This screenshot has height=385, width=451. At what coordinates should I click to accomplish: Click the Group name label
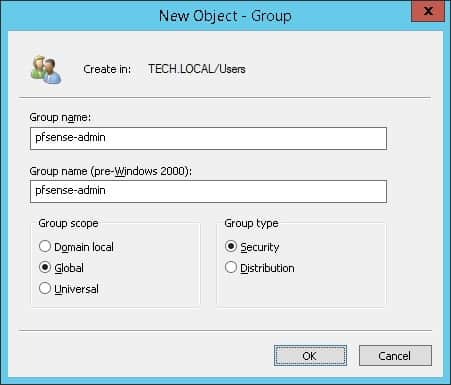click(60, 117)
